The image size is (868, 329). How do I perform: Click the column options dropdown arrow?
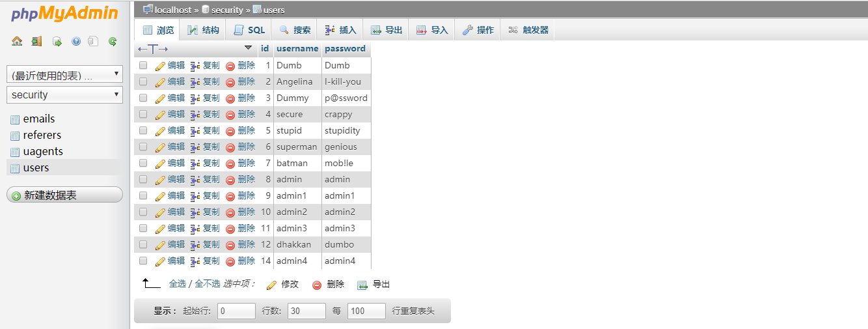click(x=248, y=48)
